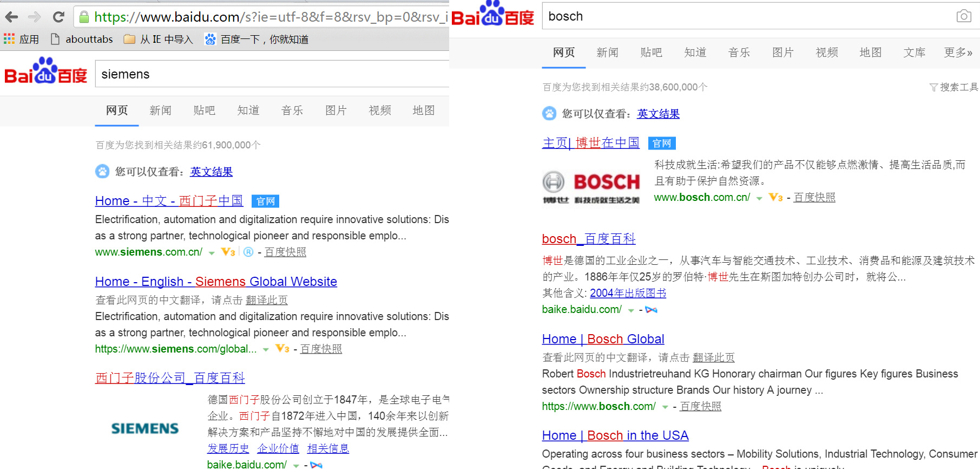The height and width of the screenshot is (469, 980).
Task: Switch to the '新闻' tab in the siemens window
Action: (x=161, y=110)
